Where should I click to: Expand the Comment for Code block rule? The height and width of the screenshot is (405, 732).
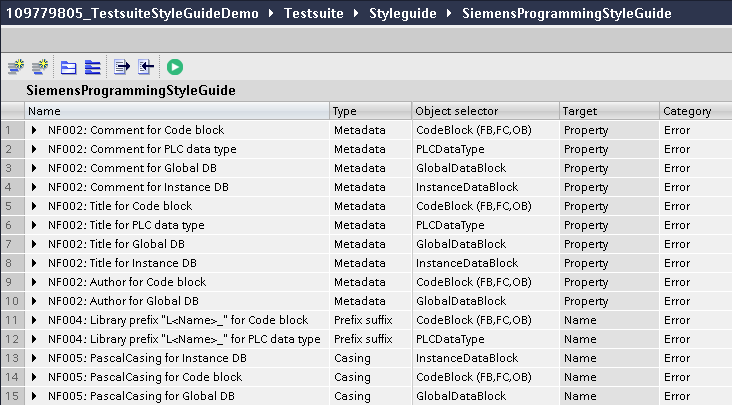tap(34, 130)
